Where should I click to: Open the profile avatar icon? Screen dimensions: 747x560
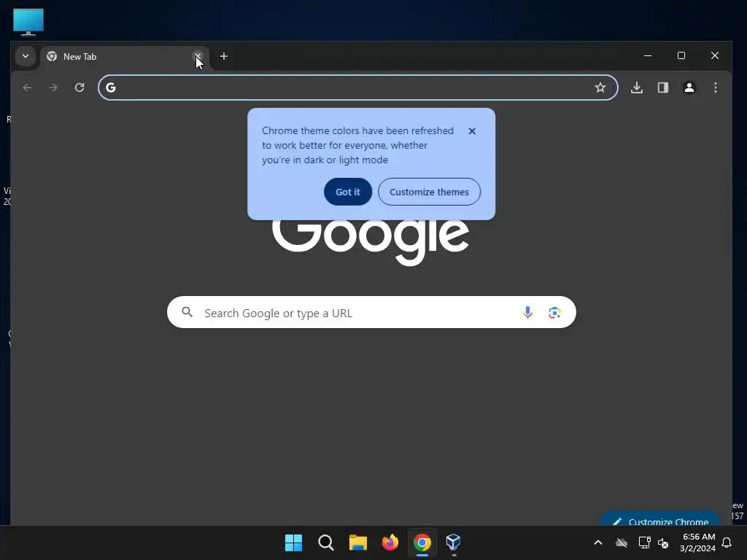[x=689, y=87]
